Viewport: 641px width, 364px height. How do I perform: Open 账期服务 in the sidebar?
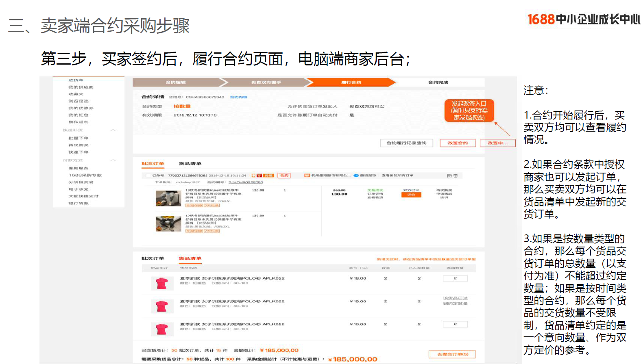coord(78,168)
